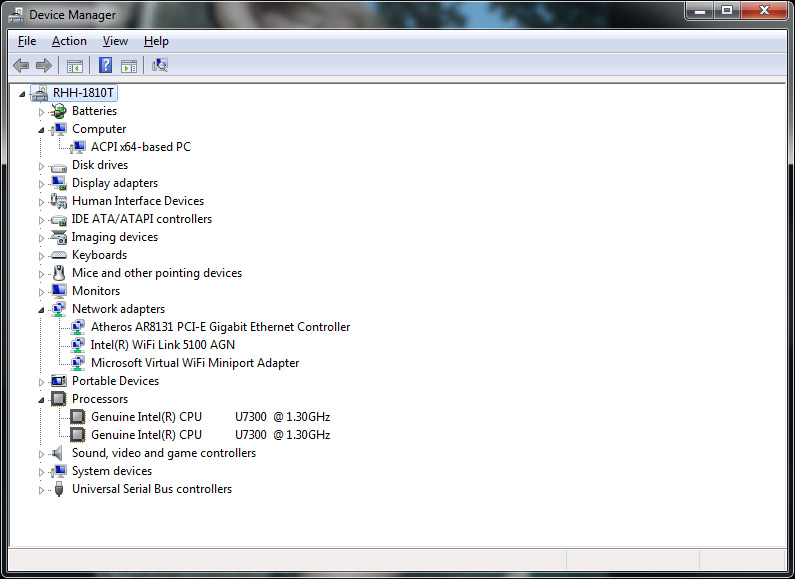The image size is (795, 579).
Task: Select the Atheros AR8131 PCI-E Gigabit Ethernet Controller label
Action: [x=221, y=327]
